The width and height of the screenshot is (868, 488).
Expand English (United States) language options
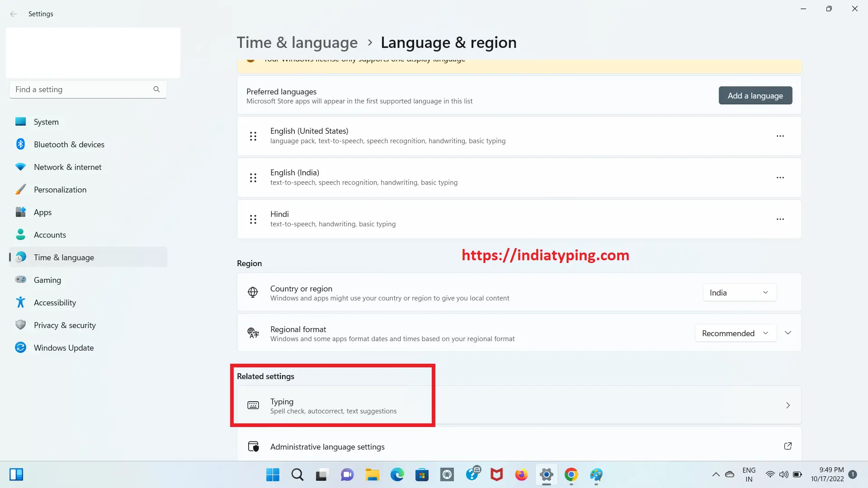click(x=780, y=136)
